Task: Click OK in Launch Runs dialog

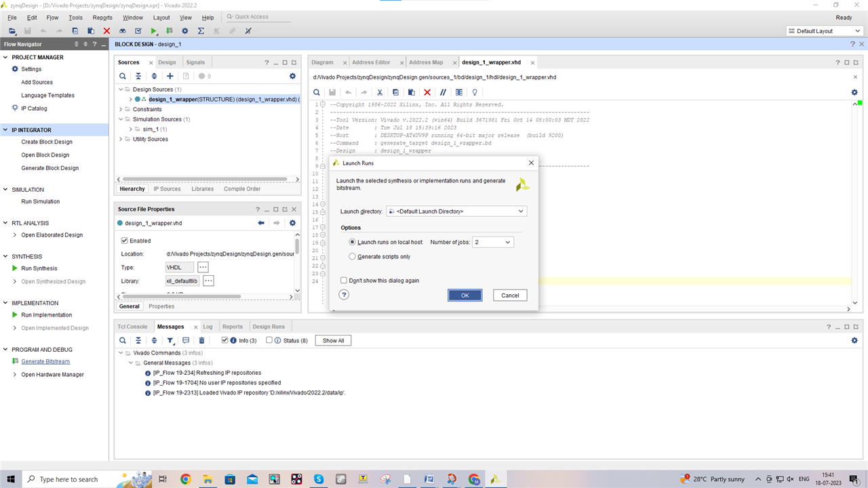Action: 465,295
